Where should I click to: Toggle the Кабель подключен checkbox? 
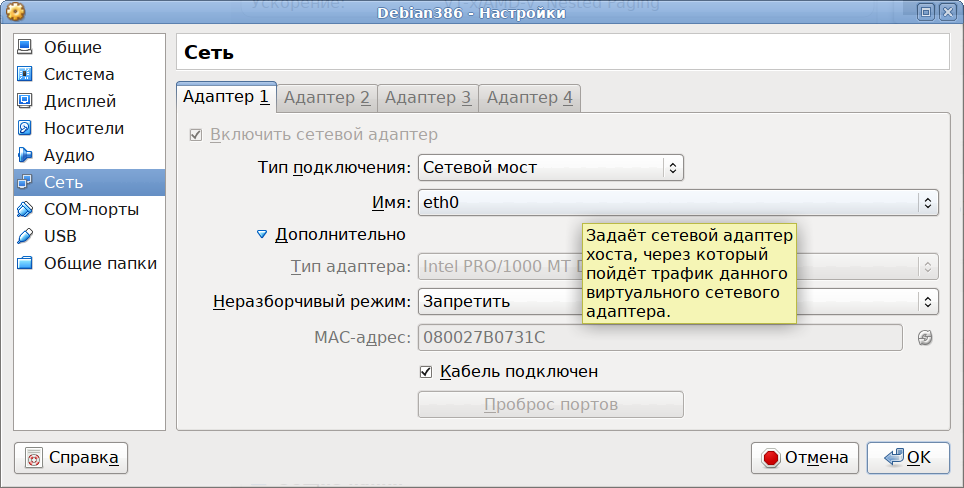426,372
